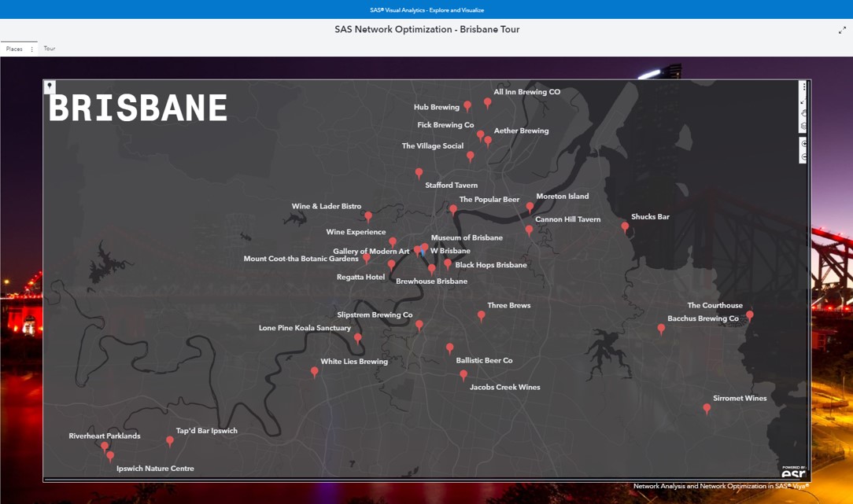Select The Village Social pin
This screenshot has height=504, width=853.
pos(471,156)
